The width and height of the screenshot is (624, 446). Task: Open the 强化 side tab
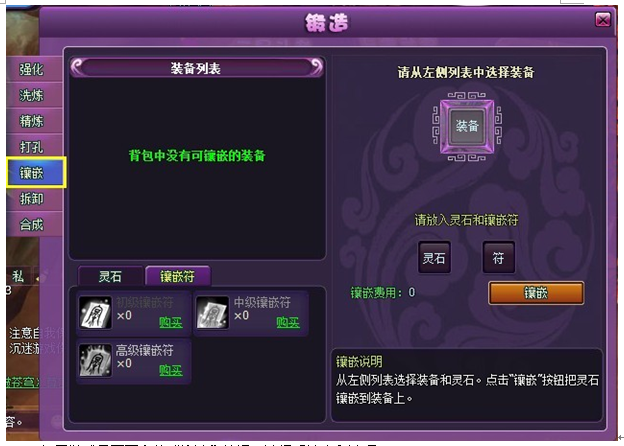click(35, 69)
